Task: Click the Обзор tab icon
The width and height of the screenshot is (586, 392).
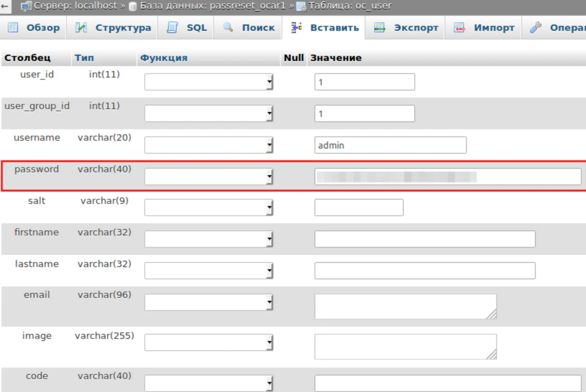Action: [x=13, y=27]
